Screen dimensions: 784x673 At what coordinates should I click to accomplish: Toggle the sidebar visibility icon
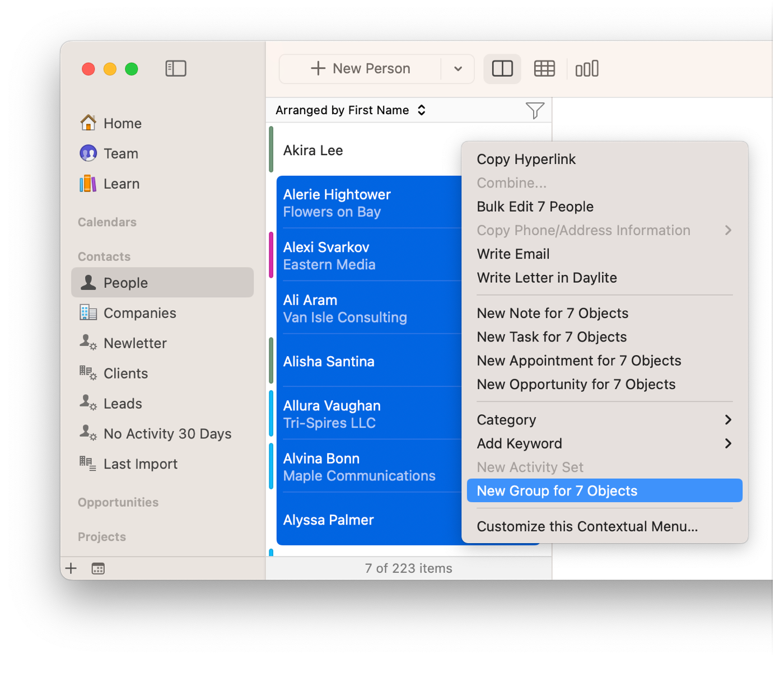pos(176,68)
